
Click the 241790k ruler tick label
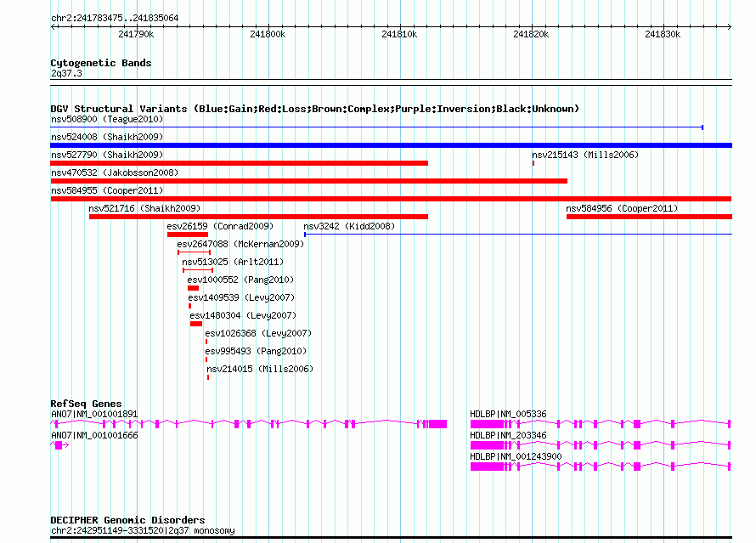136,34
